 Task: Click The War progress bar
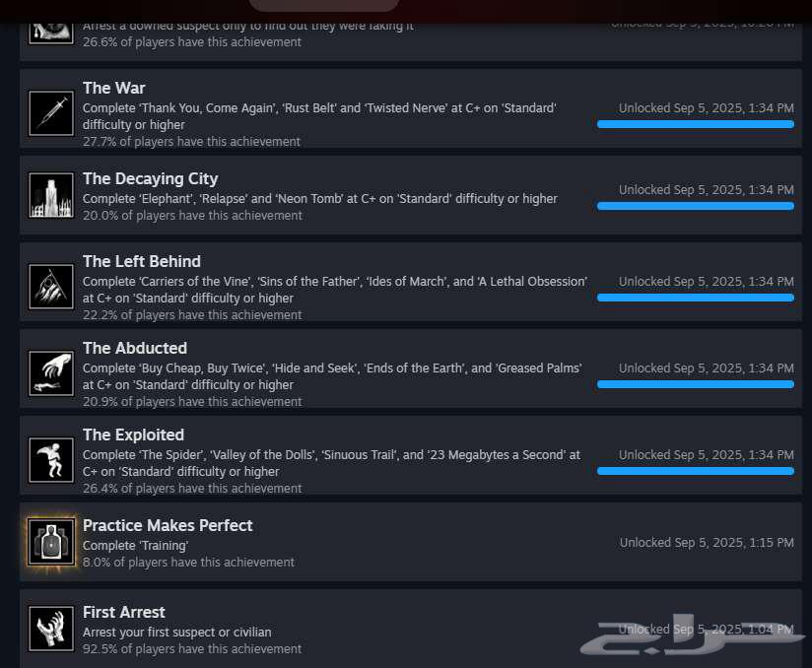pyautogui.click(x=696, y=124)
